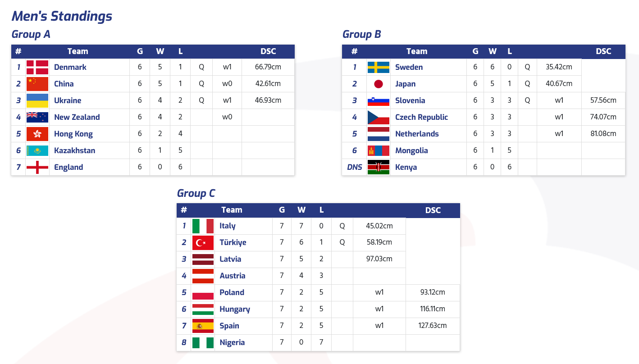
Task: Click the Group A heading
Action: [31, 34]
